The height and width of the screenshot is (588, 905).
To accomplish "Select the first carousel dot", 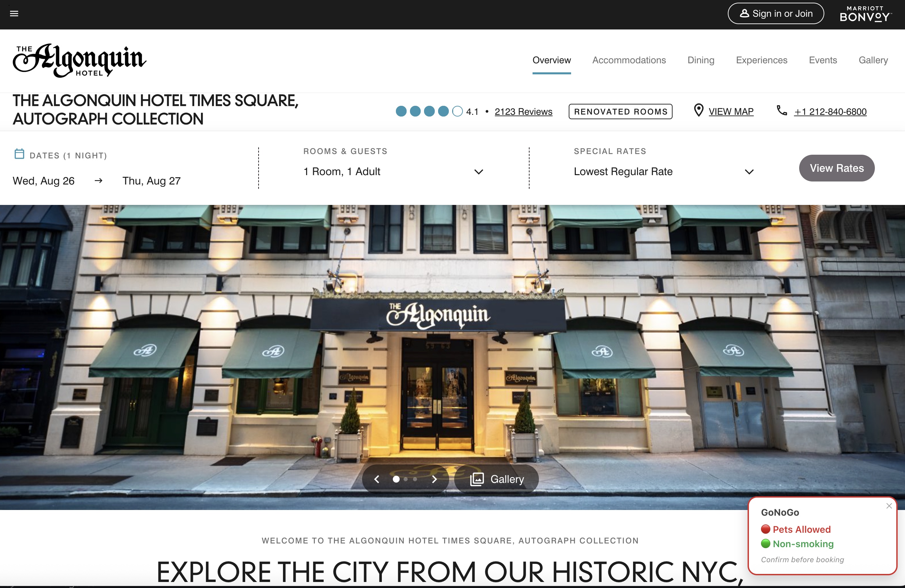I will point(396,479).
